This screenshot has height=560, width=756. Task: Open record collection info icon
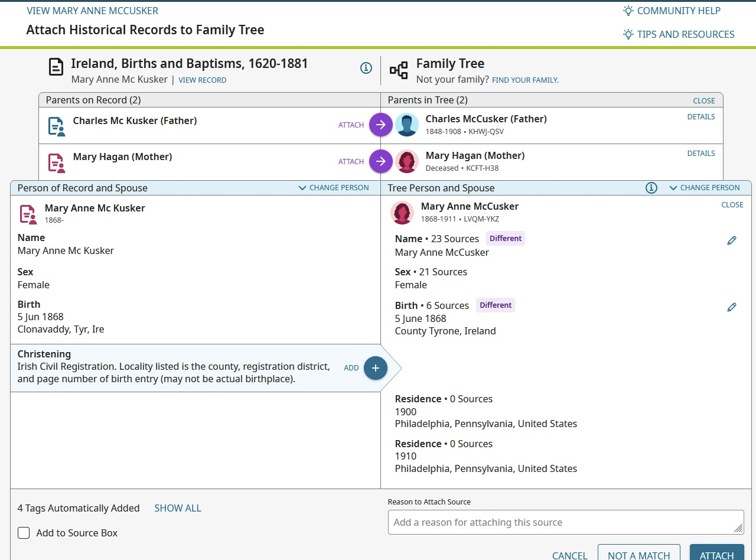tap(366, 68)
